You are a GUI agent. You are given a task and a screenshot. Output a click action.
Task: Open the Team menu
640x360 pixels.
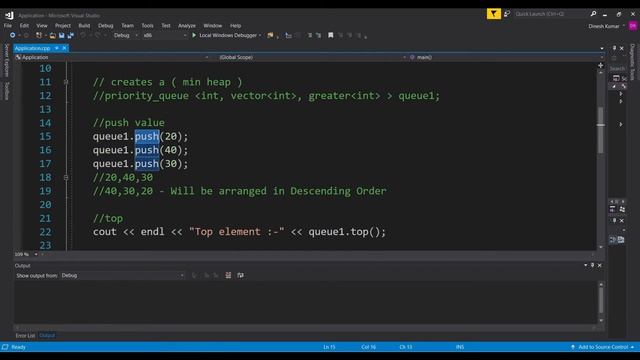[x=127, y=26]
